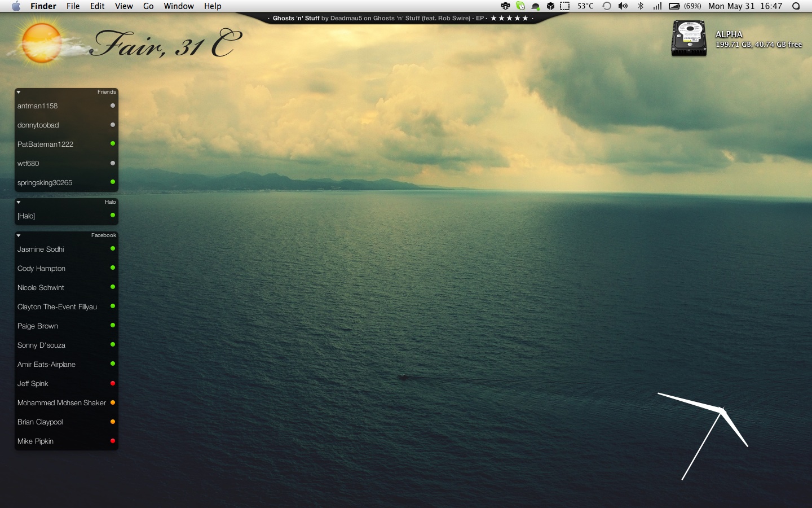Viewport: 812px width, 508px height.
Task: Click the black cube menu bar icon
Action: (x=550, y=6)
